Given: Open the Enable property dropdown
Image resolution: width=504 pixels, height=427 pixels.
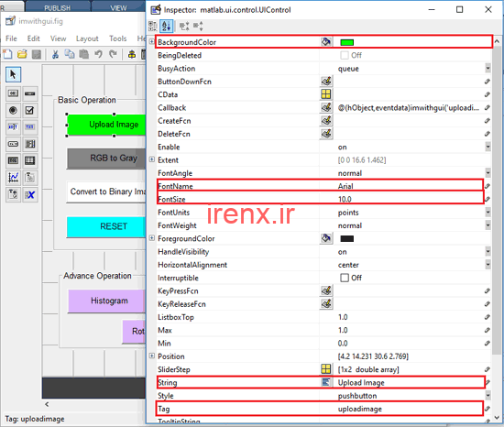Looking at the screenshot, I should click(x=488, y=147).
